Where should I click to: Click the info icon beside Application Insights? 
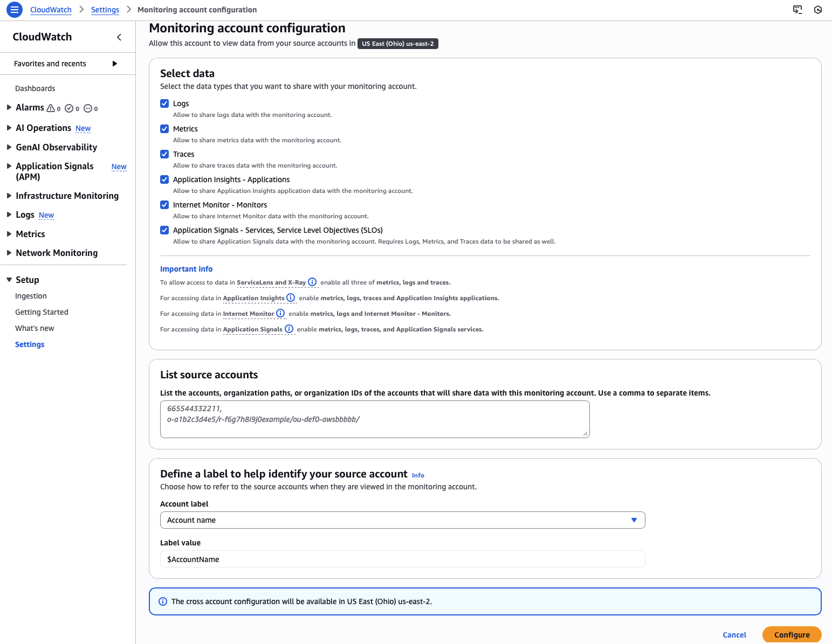pos(291,297)
